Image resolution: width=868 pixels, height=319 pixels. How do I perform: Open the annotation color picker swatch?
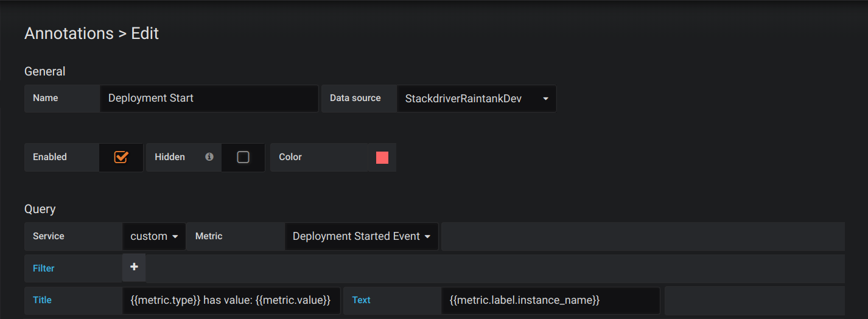point(382,158)
